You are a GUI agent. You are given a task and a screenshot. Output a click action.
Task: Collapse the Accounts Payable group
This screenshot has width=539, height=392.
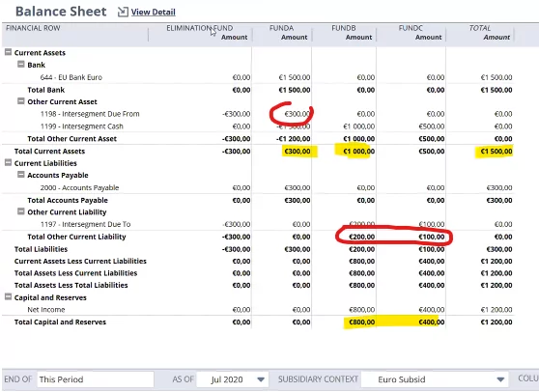tap(21, 175)
